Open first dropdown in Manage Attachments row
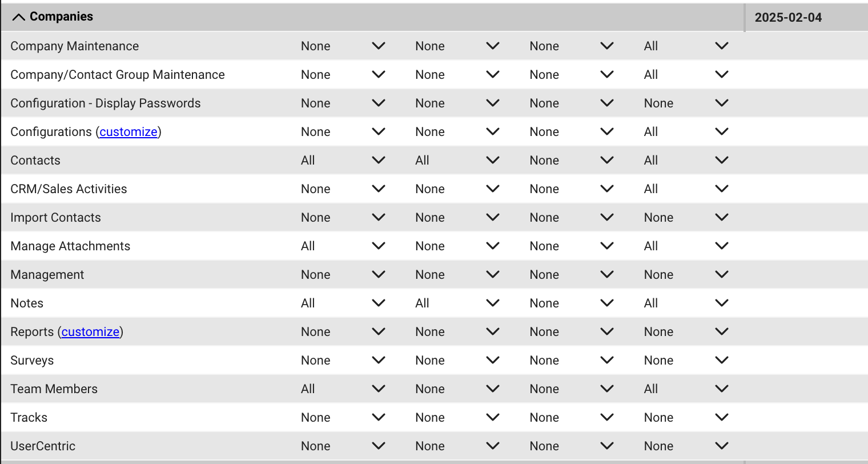 (x=343, y=246)
